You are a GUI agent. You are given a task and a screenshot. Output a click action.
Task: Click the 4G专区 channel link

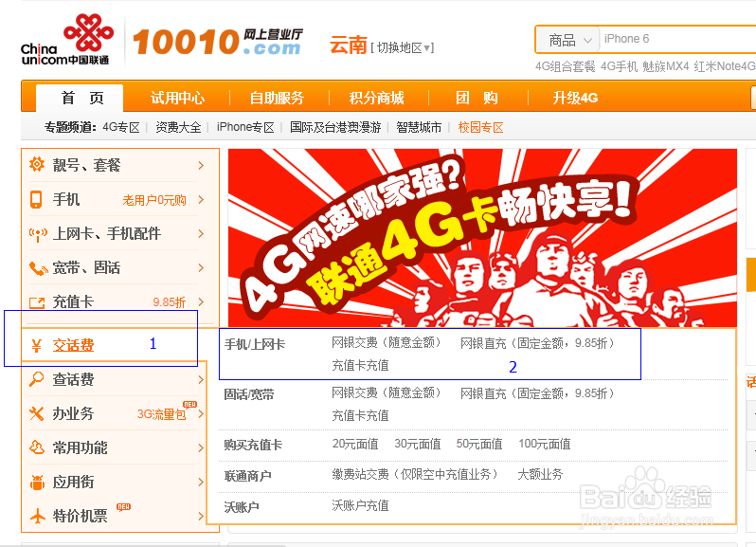click(x=121, y=127)
